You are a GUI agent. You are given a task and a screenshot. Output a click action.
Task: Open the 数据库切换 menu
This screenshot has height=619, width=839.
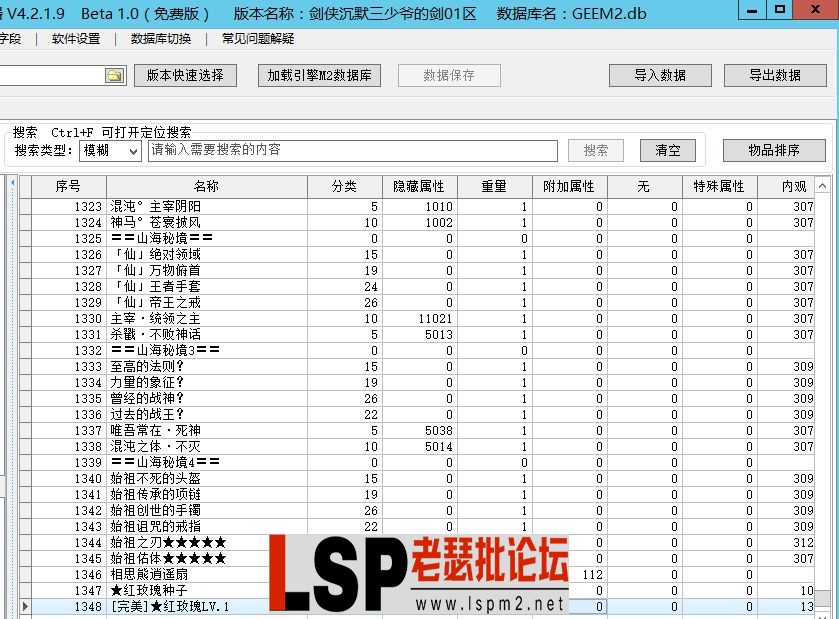(161, 39)
